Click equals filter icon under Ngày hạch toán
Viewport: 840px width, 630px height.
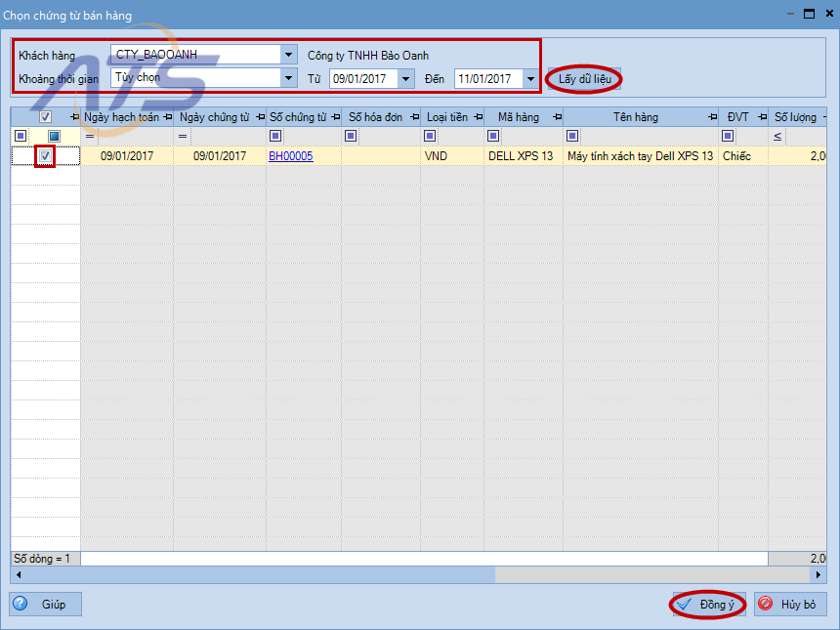pyautogui.click(x=90, y=136)
